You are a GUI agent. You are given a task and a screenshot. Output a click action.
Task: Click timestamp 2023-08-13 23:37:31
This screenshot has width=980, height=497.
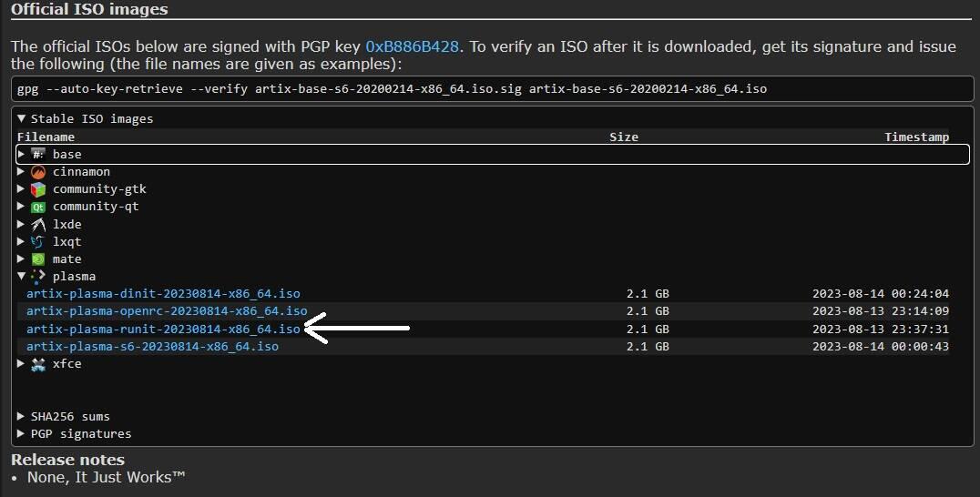point(881,329)
